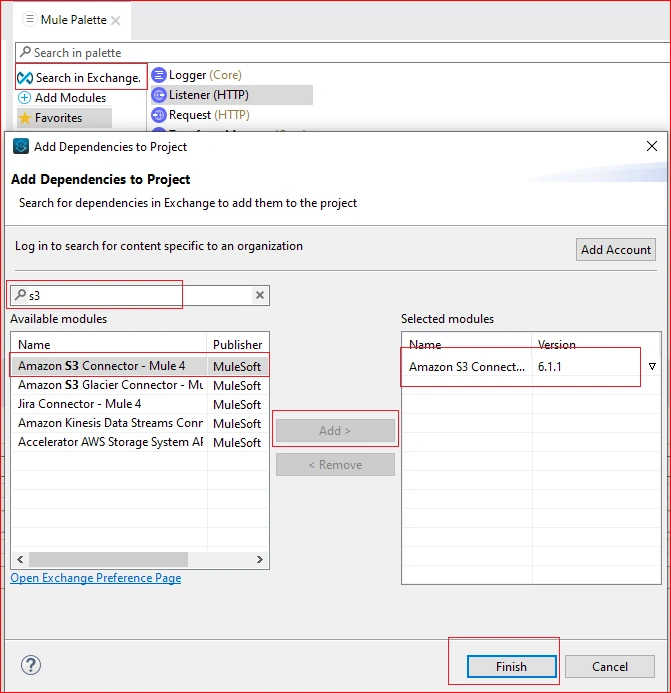
Task: Click the Logger component icon
Action: pyautogui.click(x=159, y=75)
